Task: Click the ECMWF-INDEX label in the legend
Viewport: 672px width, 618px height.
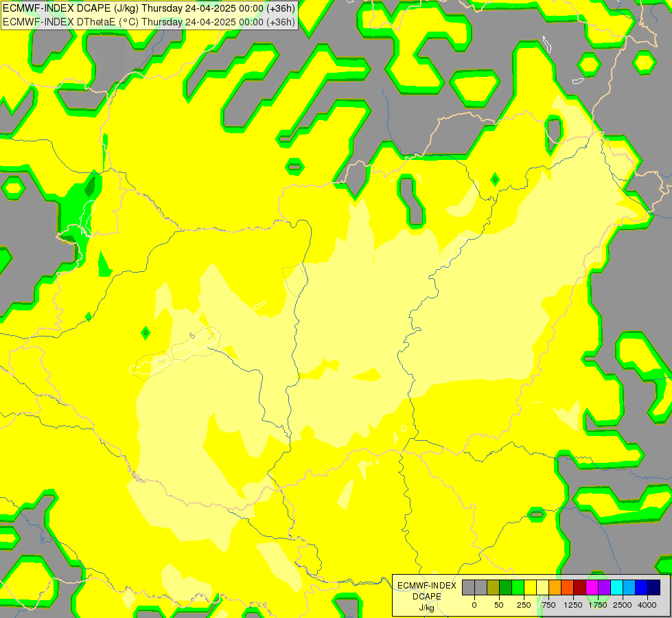Action: tap(427, 586)
